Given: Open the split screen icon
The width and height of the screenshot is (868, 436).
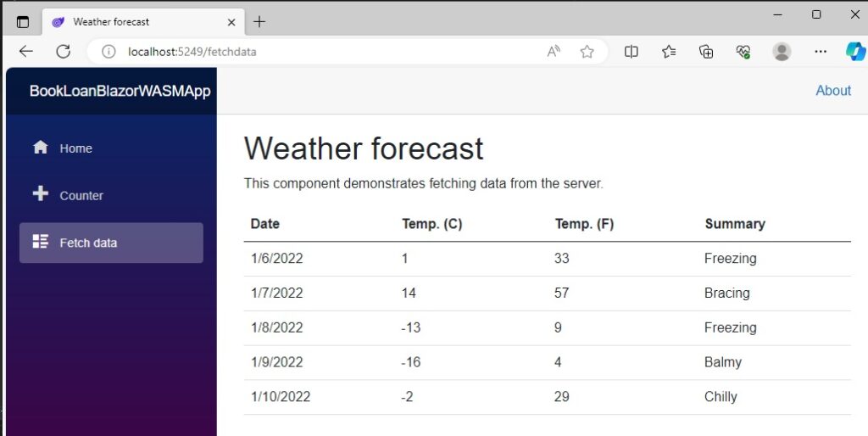Looking at the screenshot, I should [631, 52].
